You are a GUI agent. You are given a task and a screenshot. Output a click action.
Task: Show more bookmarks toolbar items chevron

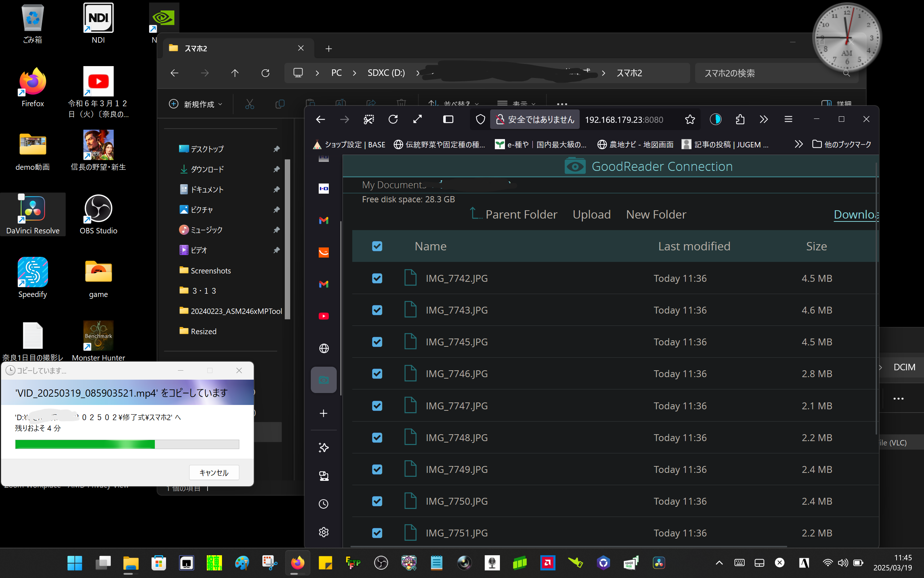(x=798, y=144)
